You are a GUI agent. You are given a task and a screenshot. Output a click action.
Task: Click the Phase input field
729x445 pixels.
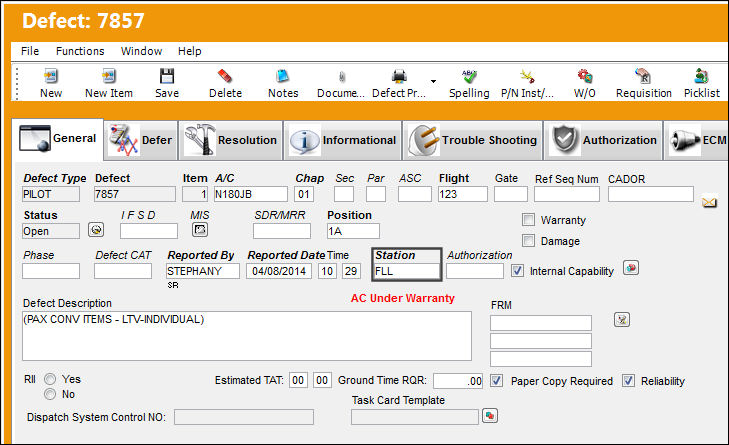click(x=51, y=271)
